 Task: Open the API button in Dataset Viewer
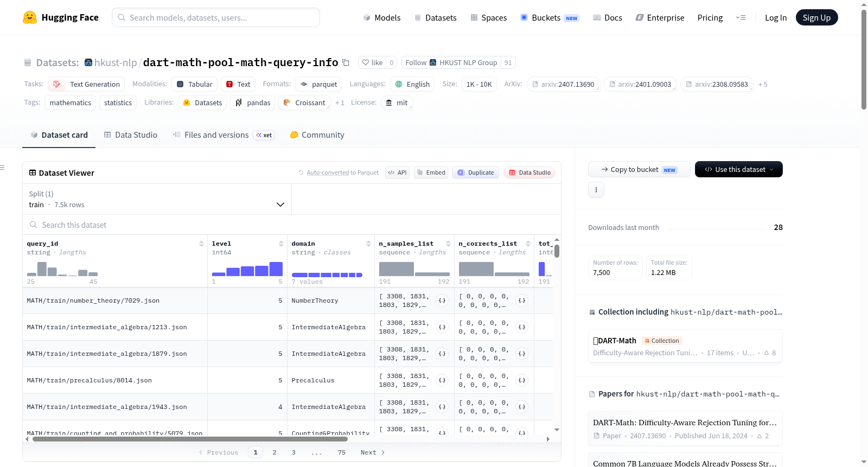coord(397,172)
